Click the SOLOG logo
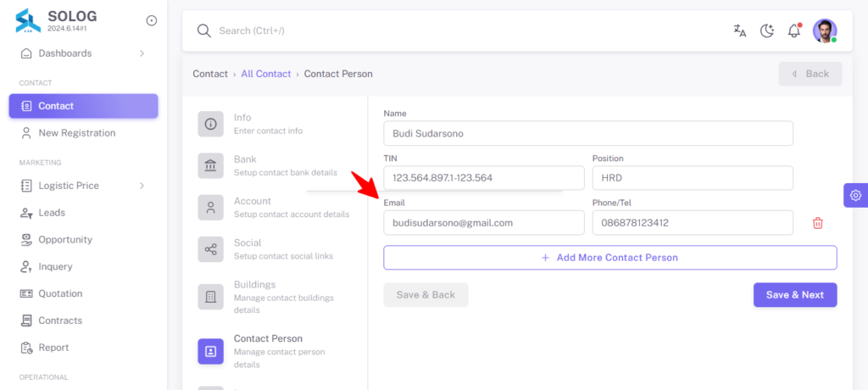This screenshot has width=868, height=390. tap(28, 20)
